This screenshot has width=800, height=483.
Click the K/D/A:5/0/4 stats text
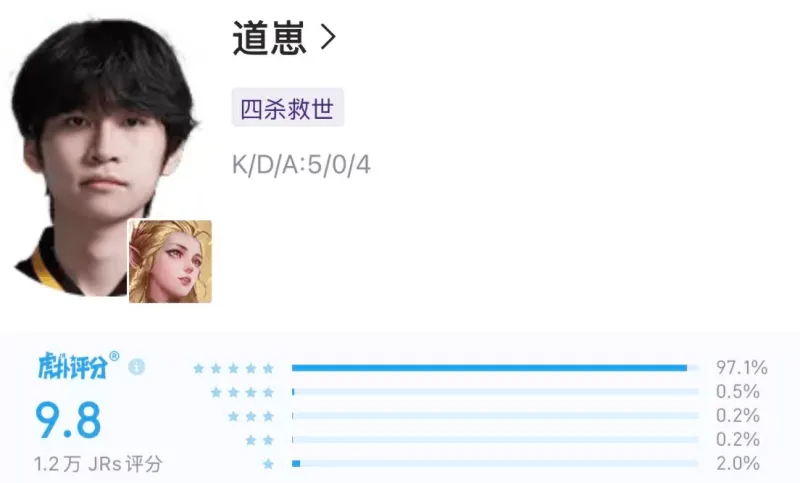coord(301,165)
